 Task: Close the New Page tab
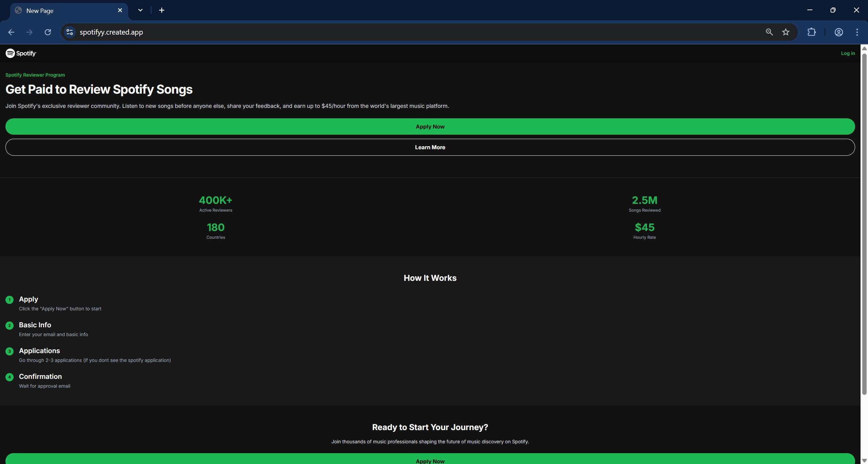(x=120, y=10)
